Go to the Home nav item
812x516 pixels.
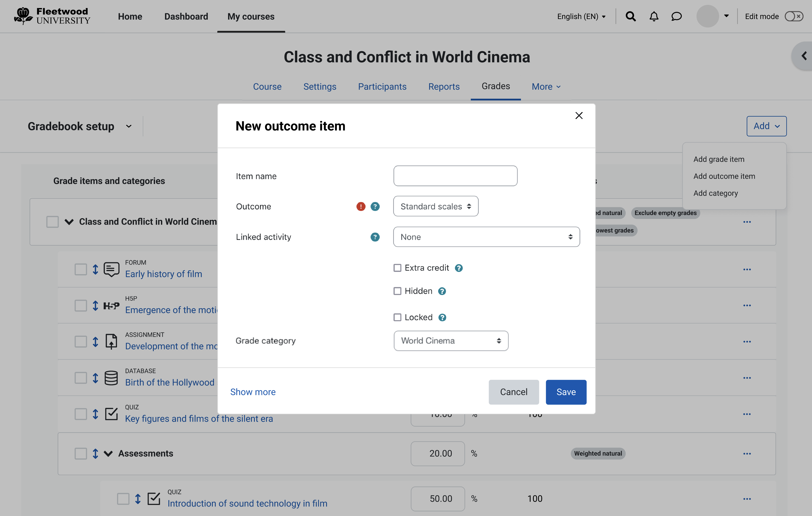130,16
